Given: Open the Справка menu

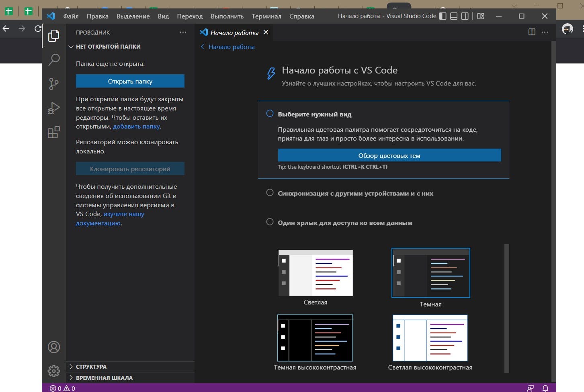Looking at the screenshot, I should click(x=302, y=16).
